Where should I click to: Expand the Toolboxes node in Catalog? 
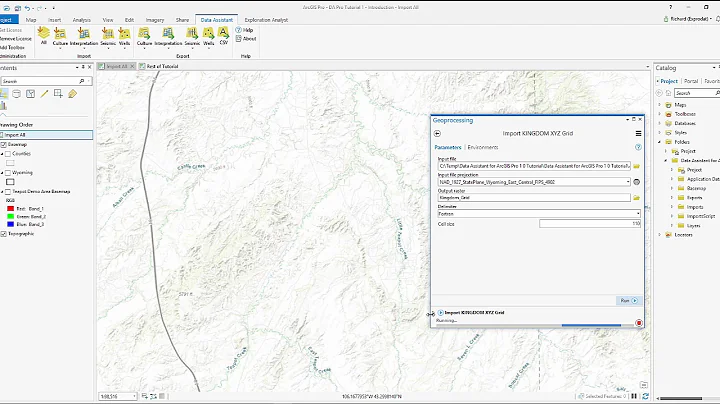click(x=660, y=114)
